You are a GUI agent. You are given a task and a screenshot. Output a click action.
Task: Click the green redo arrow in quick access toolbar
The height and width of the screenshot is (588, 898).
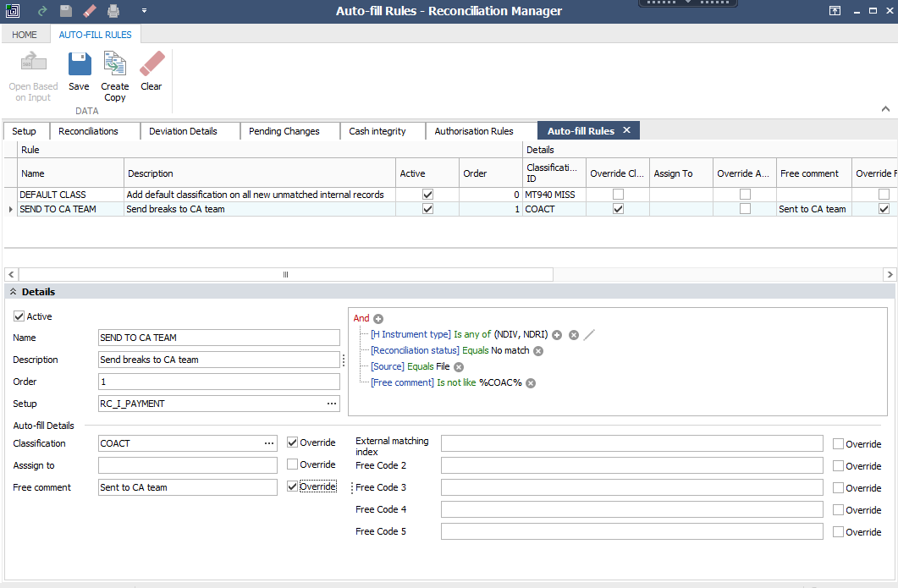(41, 11)
